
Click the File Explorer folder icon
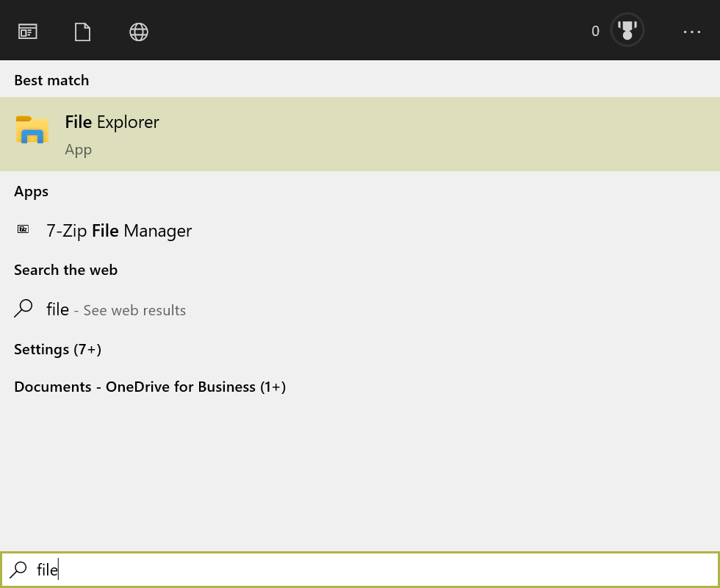point(32,129)
